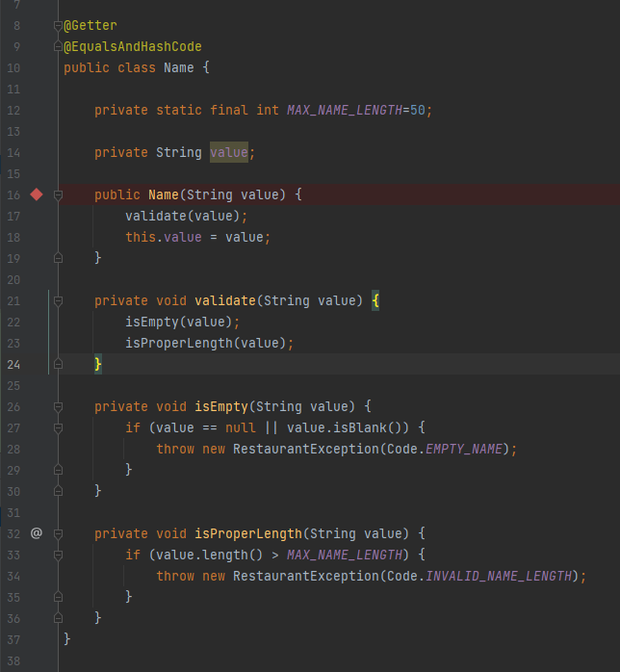Click the class name Name on line 10
The width and height of the screenshot is (620, 672).
(x=179, y=67)
